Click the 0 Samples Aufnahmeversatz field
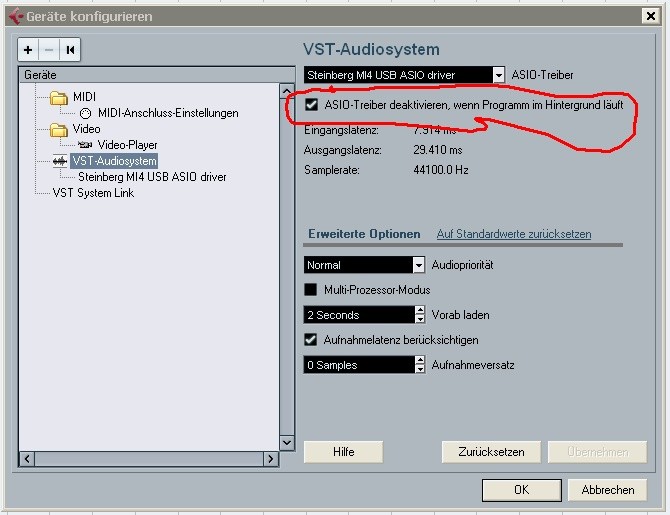The image size is (670, 515). click(x=359, y=365)
